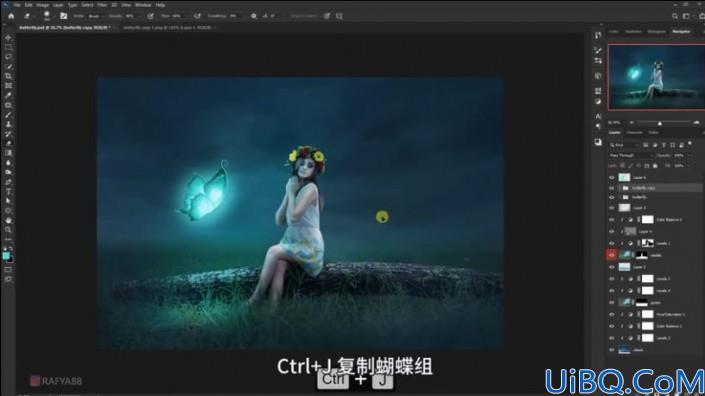Click the Levels 1 layer mask thumbnail
Viewport: 705px width, 396px height.
coord(647,243)
